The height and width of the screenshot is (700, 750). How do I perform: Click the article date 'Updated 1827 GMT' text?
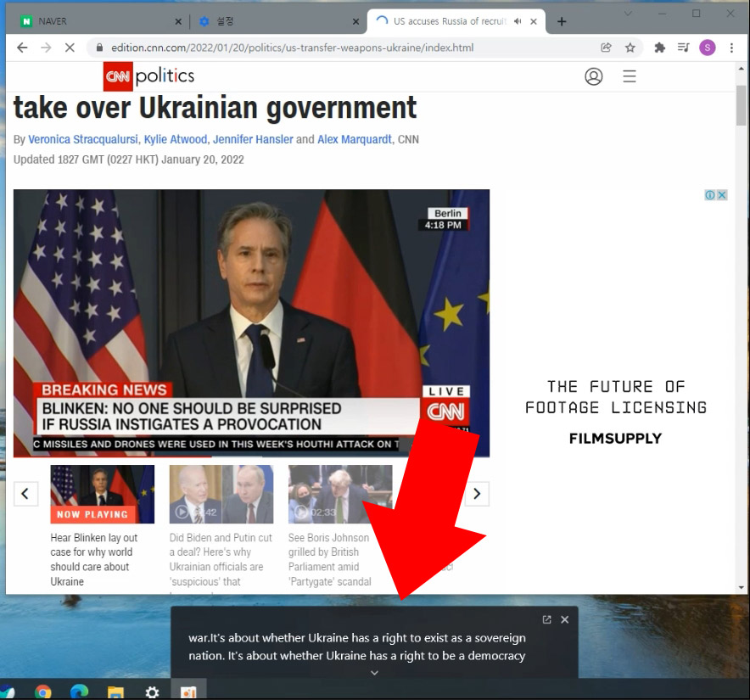[129, 160]
